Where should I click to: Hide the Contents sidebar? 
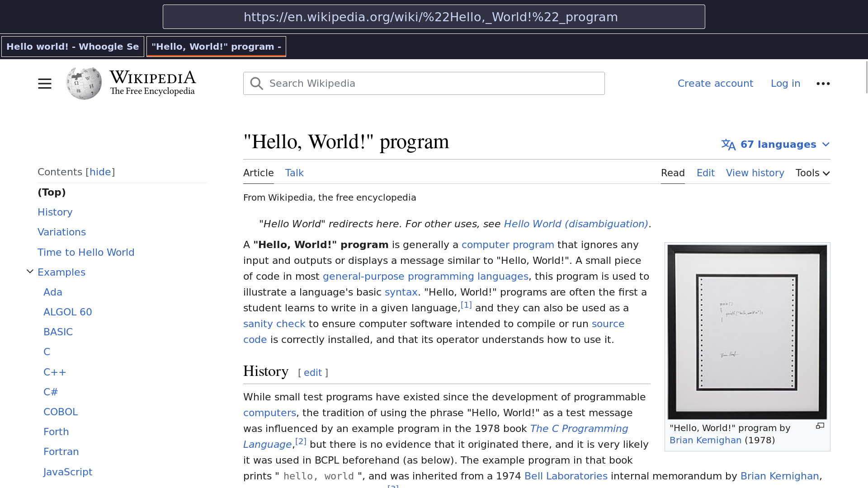click(100, 172)
